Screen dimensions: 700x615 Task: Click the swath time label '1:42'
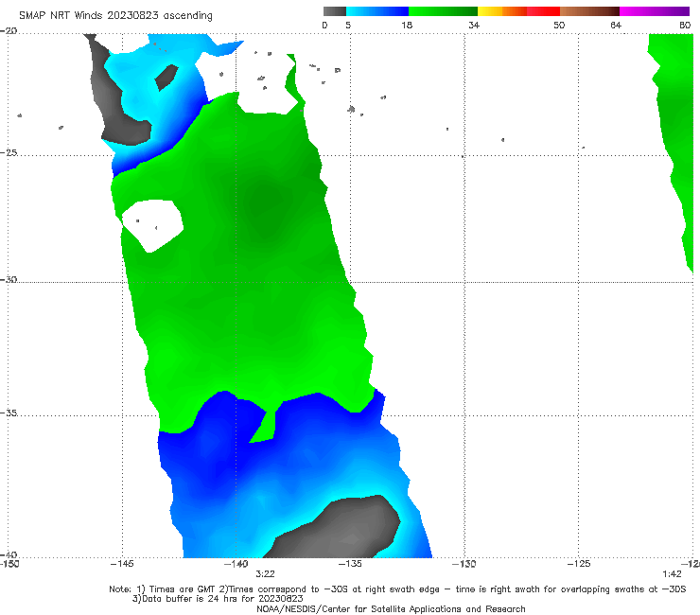pos(672,574)
